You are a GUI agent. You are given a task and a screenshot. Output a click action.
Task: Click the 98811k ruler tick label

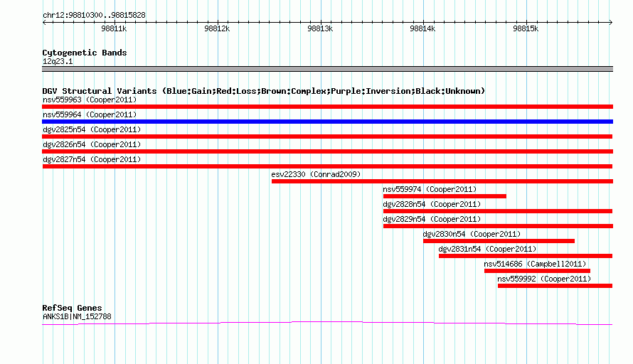(114, 28)
